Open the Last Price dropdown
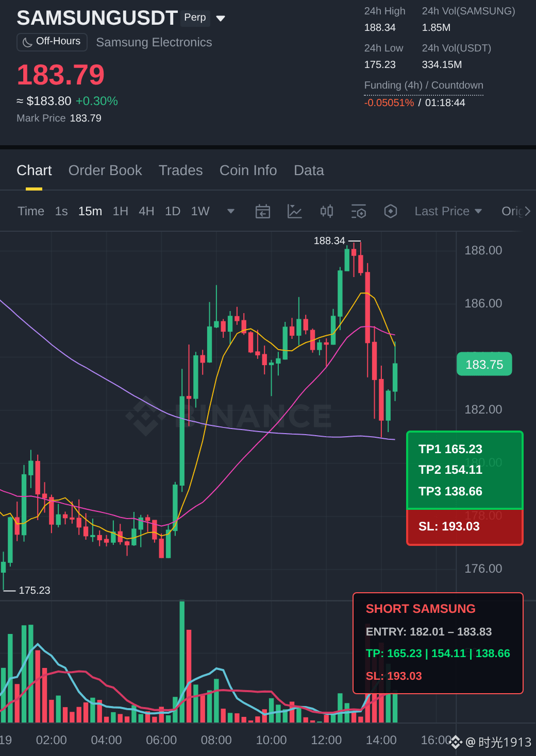536x756 pixels. [x=448, y=211]
